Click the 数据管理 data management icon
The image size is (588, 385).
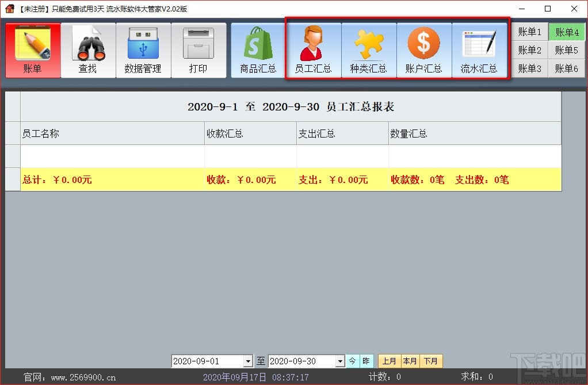143,49
